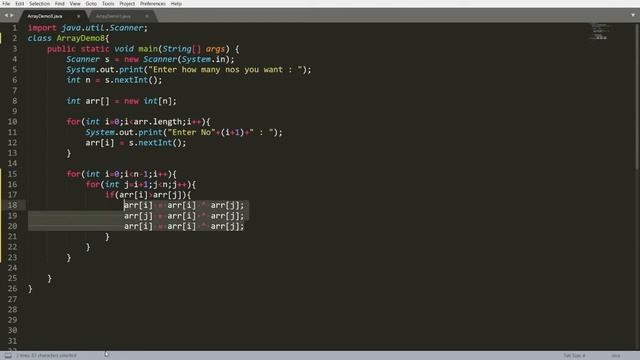Toggle the side bar icon in the status bar
The height and width of the screenshot is (360, 640).
(x=8, y=356)
